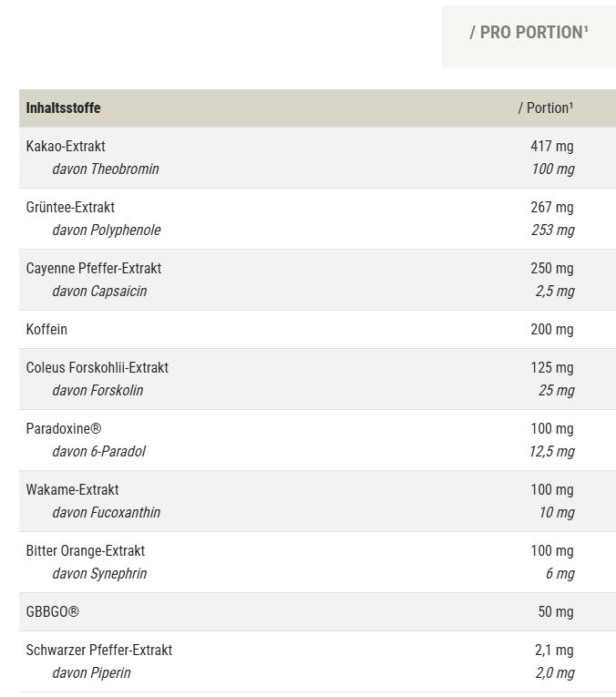This screenshot has height=697, width=616.
Task: Click the 200 mg Koffein value
Action: (x=552, y=329)
